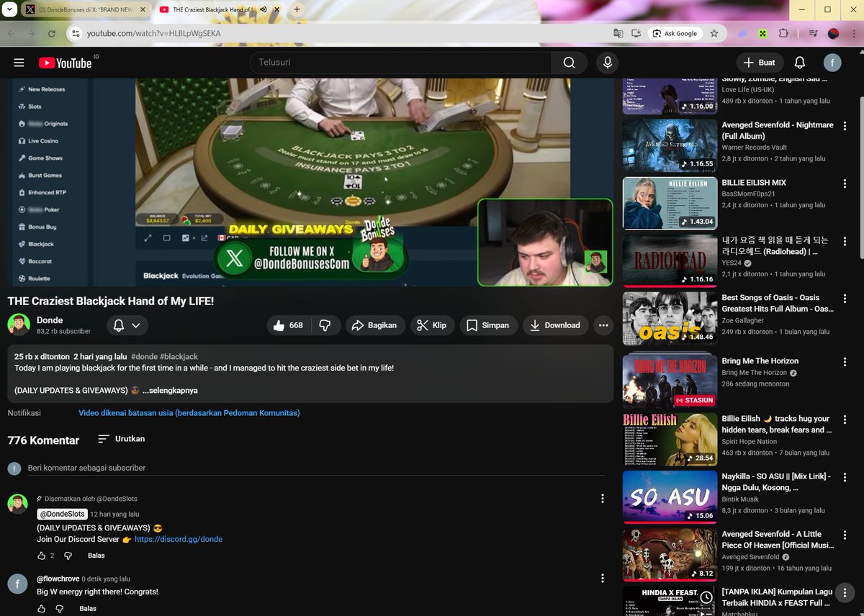Dislike the Blackjack video
This screenshot has height=616, width=864.
(x=325, y=325)
